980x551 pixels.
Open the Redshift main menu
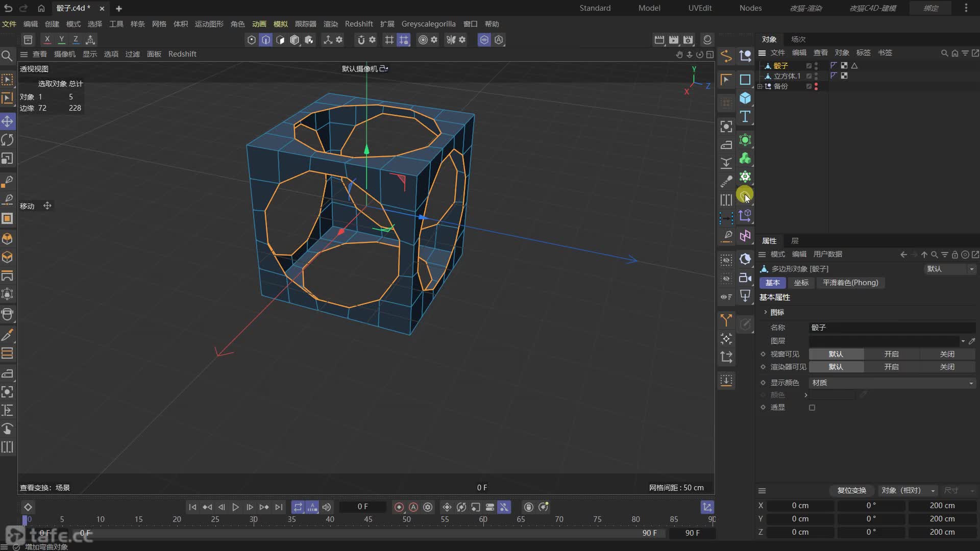[x=359, y=24]
